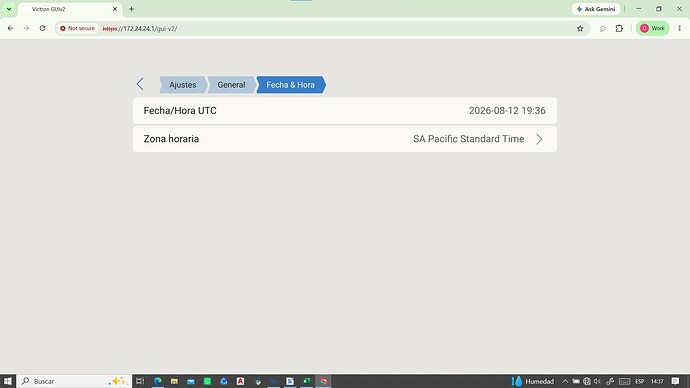The width and height of the screenshot is (690, 388).
Task: Click the chevron beside SA Pacific Standard Time
Action: tap(539, 139)
